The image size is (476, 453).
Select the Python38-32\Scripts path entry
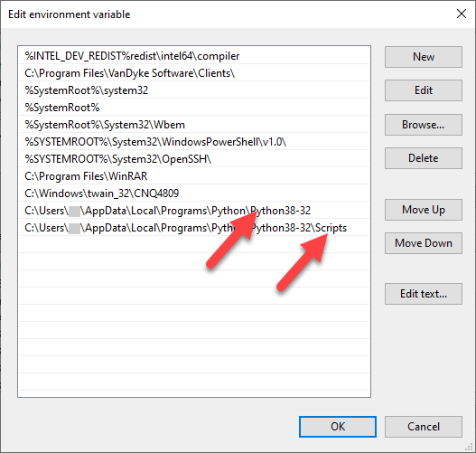(x=194, y=228)
